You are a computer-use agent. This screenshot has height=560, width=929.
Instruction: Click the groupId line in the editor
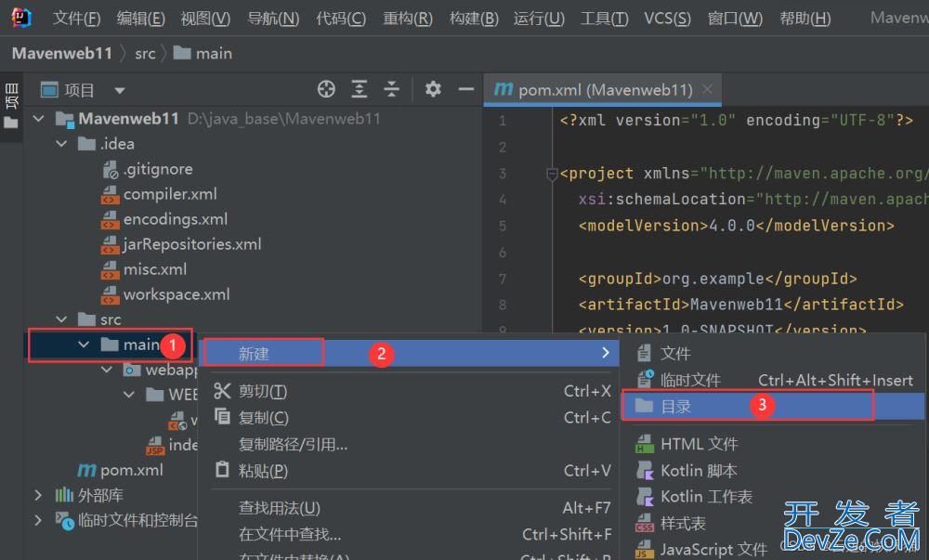tap(717, 279)
